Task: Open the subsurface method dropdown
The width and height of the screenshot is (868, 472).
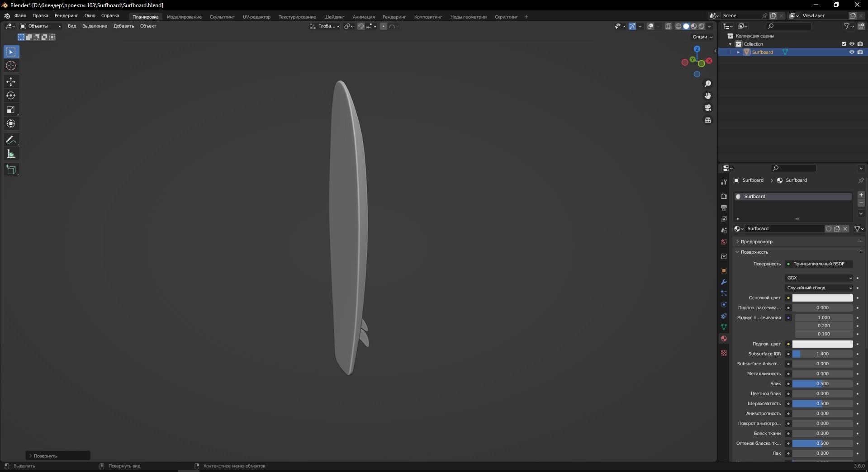Action: pyautogui.click(x=819, y=288)
